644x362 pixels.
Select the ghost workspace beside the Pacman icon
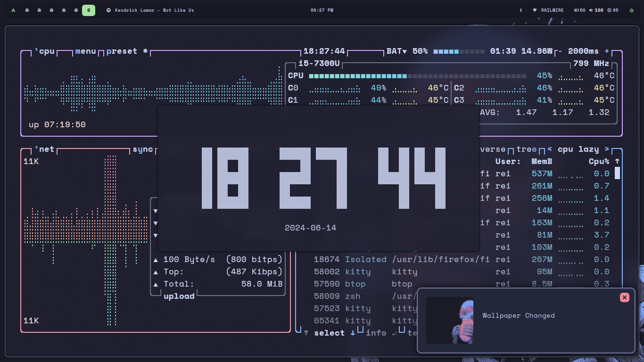76,10
